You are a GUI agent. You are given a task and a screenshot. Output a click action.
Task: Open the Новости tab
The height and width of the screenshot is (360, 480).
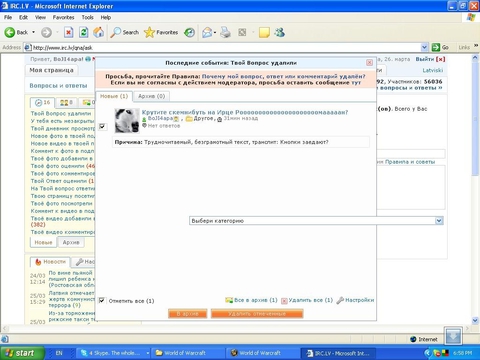coord(50,262)
